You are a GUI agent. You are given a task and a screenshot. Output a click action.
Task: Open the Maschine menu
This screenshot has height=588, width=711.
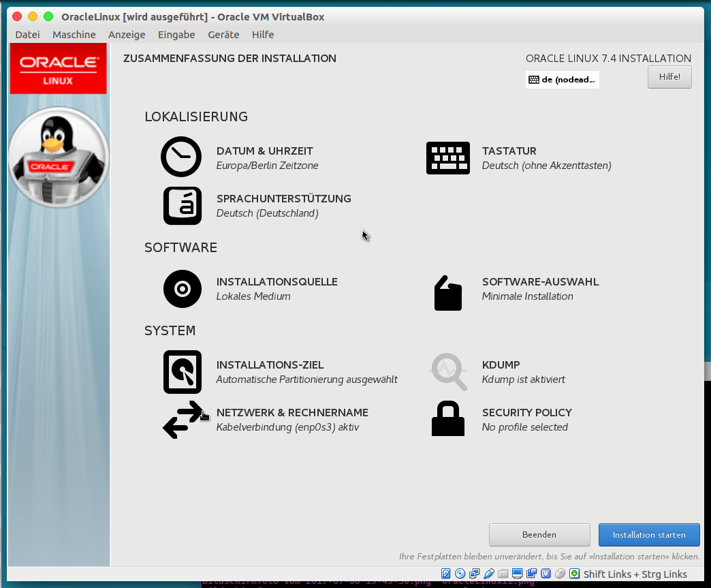coord(74,34)
